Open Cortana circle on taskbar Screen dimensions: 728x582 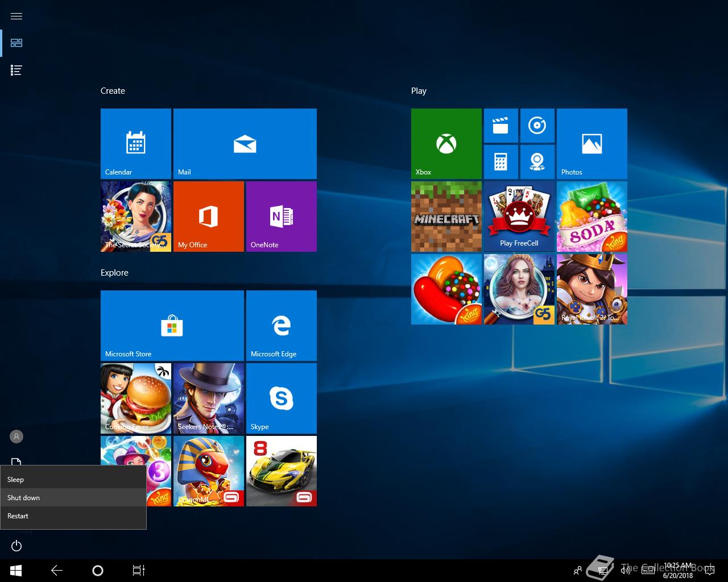click(98, 571)
